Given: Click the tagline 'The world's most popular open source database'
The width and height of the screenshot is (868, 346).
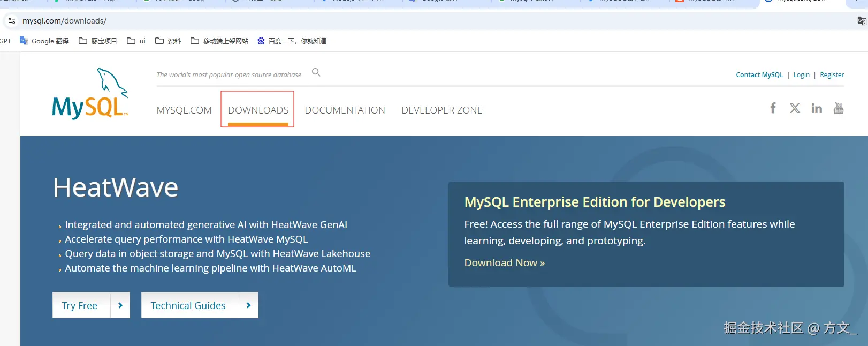Looking at the screenshot, I should 229,75.
